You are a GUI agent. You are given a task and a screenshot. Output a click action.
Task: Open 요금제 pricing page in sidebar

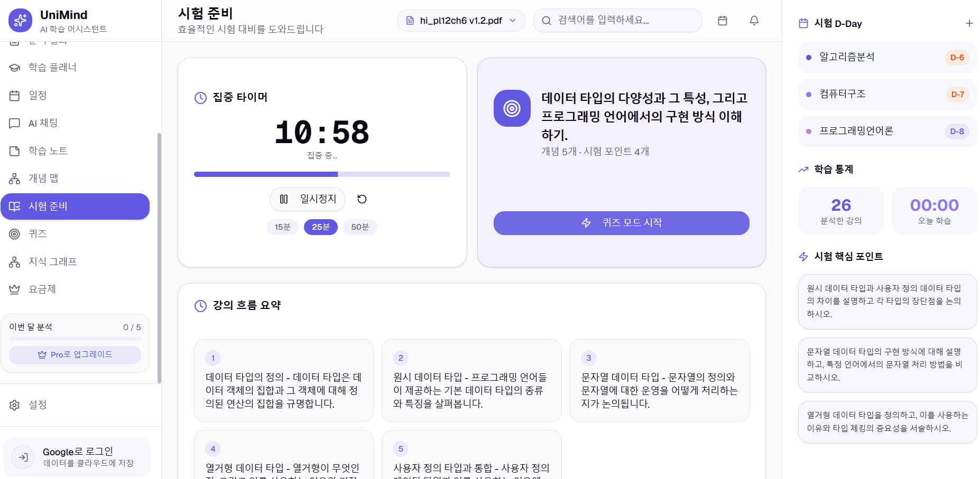point(75,289)
